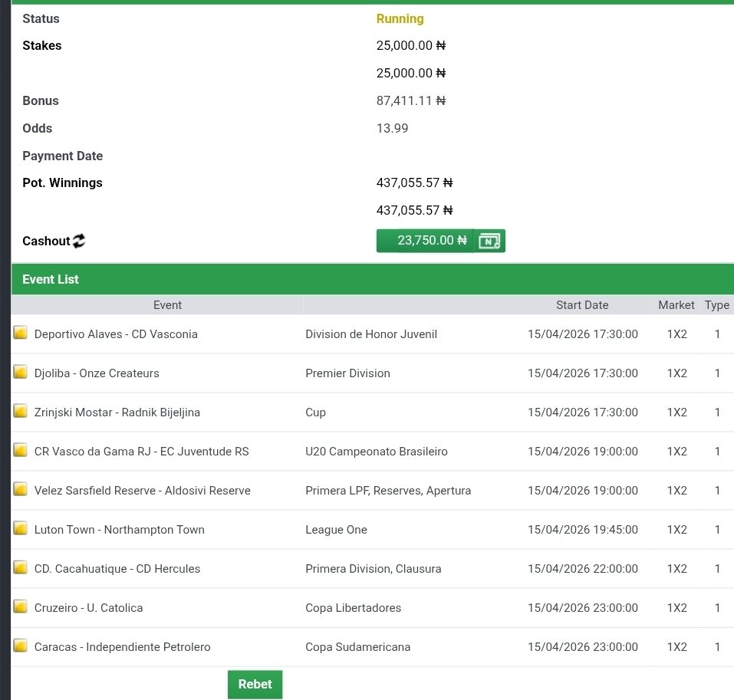Image resolution: width=734 pixels, height=700 pixels.
Task: Refresh cashout value with the arrows icon
Action: [x=79, y=241]
